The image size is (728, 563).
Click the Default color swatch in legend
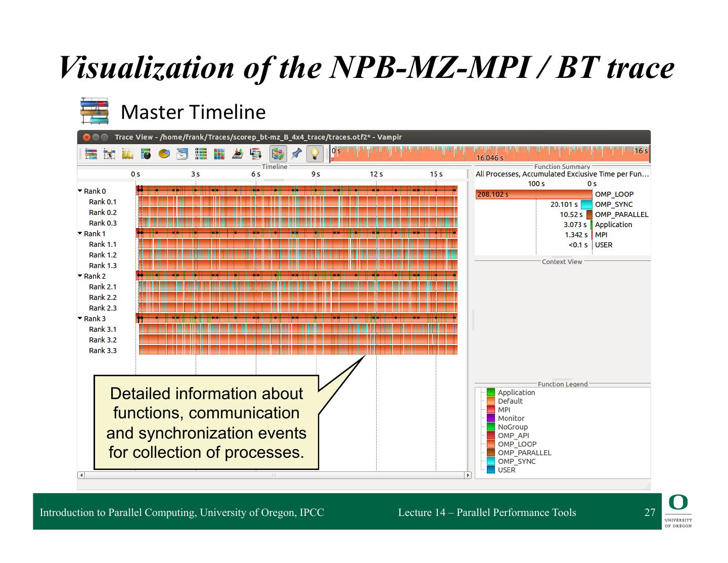click(x=490, y=401)
